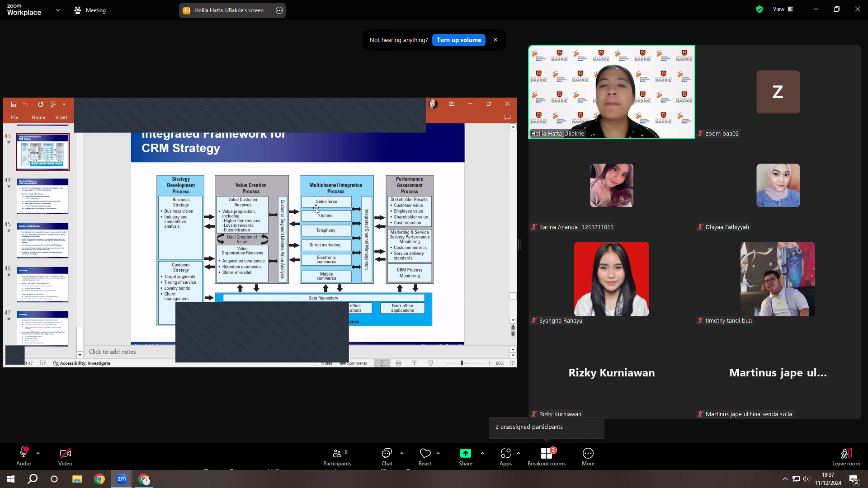Image resolution: width=868 pixels, height=488 pixels.
Task: Undo the last PowerPoint action
Action: (25, 104)
